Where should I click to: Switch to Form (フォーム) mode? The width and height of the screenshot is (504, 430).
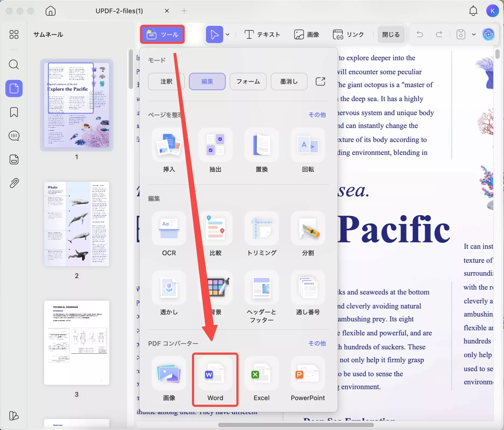[248, 81]
